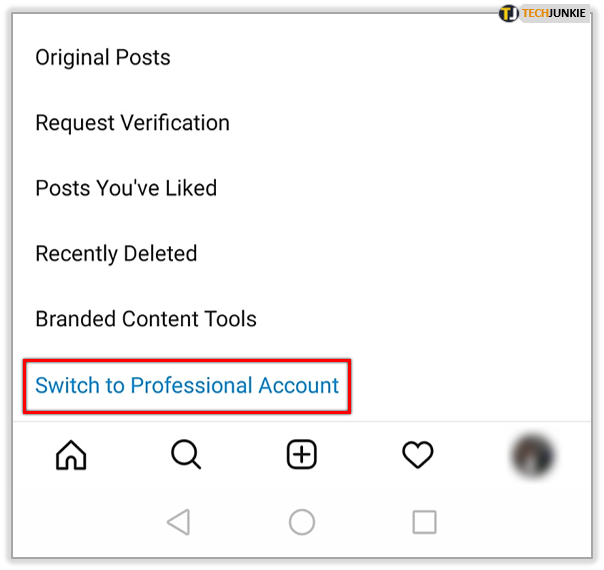Go to the Instagram home feed icon
The image size is (604, 570).
[71, 455]
